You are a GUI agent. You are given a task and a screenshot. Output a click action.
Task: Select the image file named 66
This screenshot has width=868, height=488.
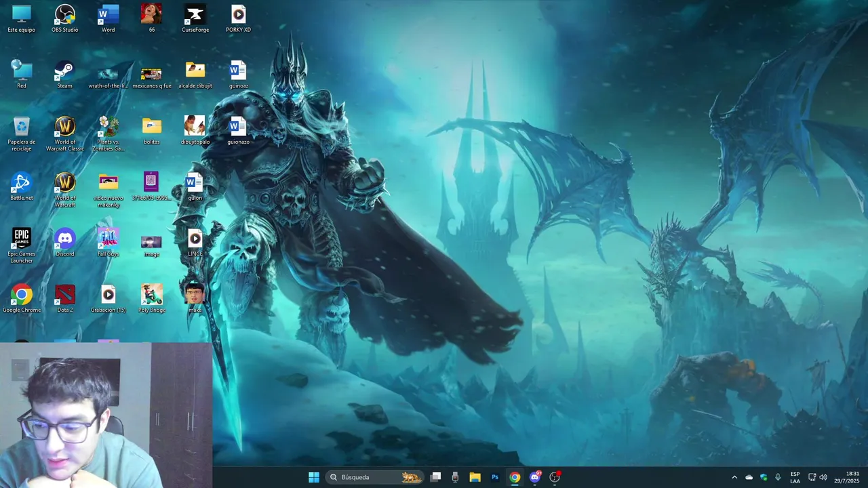coord(151,19)
